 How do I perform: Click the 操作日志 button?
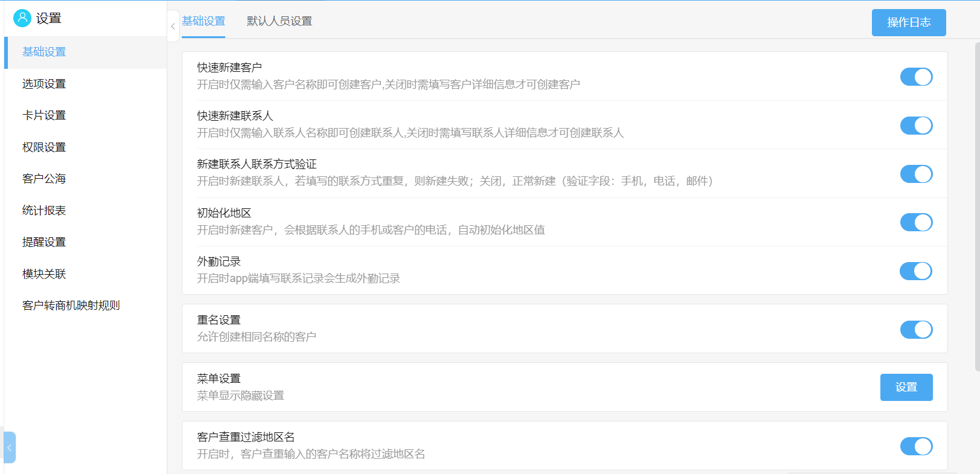pyautogui.click(x=908, y=22)
